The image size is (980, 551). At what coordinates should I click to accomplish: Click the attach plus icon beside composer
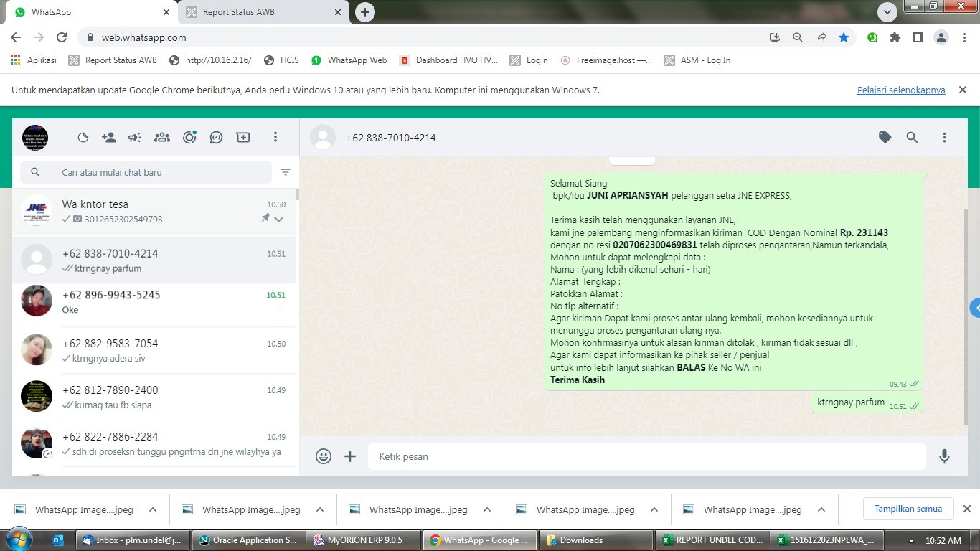pos(350,456)
